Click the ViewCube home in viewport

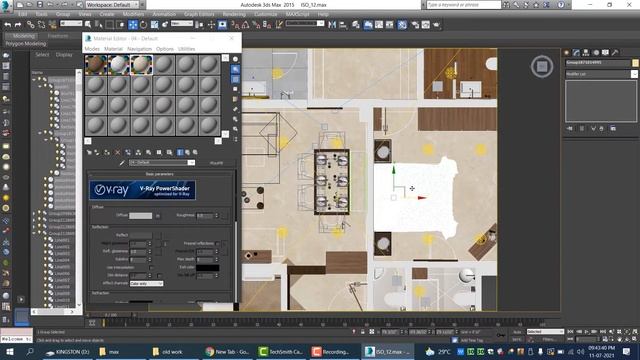click(542, 67)
